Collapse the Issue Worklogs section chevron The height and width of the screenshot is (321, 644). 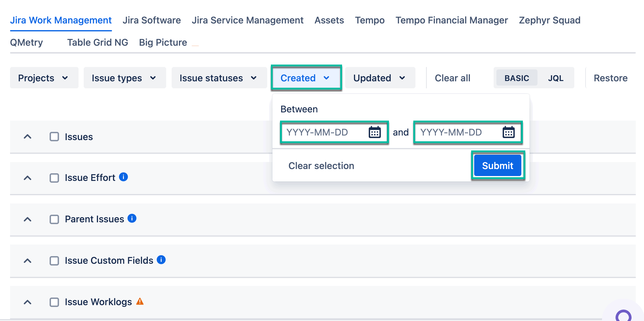tap(27, 302)
